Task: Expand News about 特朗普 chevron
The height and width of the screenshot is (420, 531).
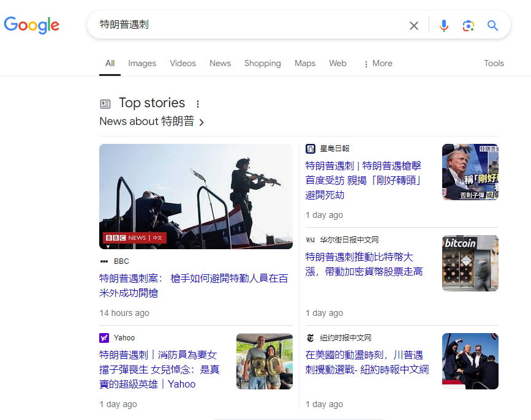Action: [x=201, y=122]
